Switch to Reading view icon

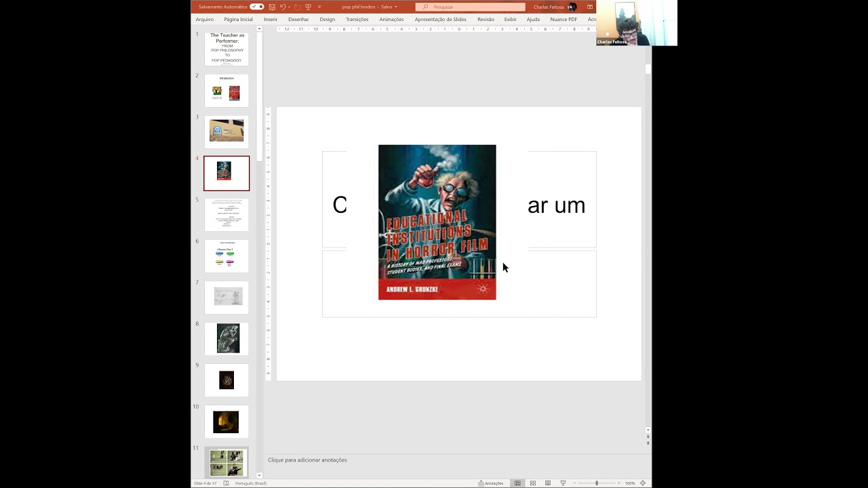(x=548, y=483)
